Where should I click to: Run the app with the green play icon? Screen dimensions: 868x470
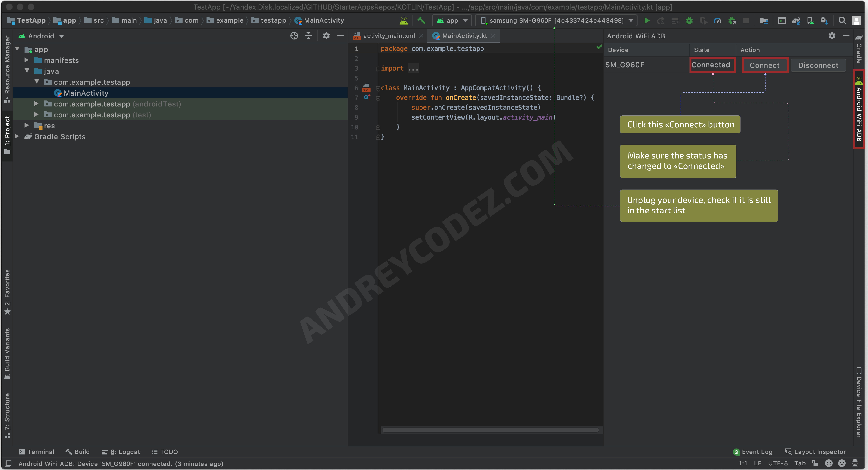pos(647,21)
